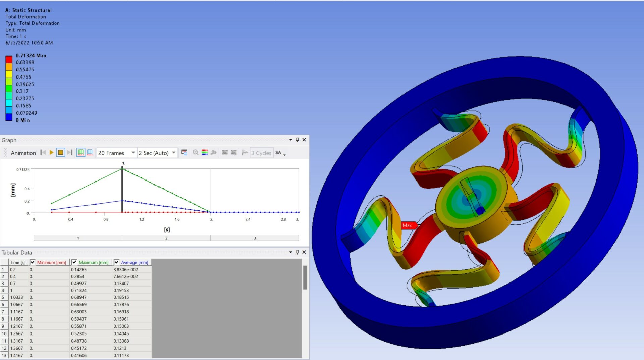Image resolution: width=644 pixels, height=360 pixels.
Task: Click the 3 Cycles button
Action: coord(261,153)
